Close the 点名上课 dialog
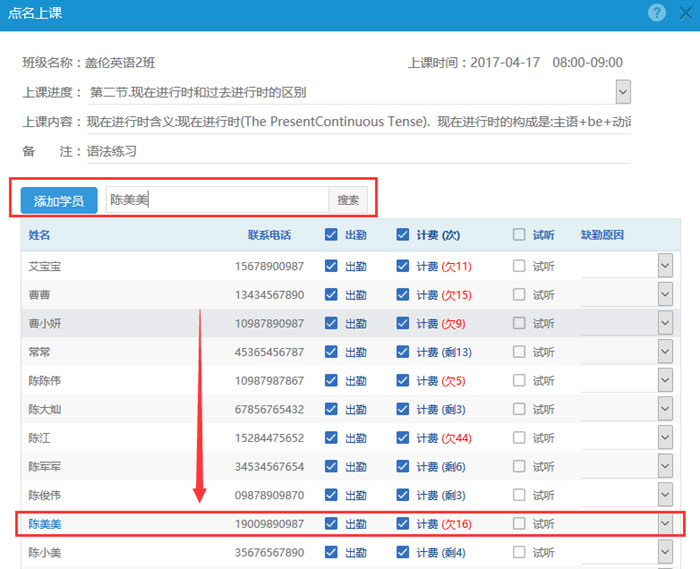The image size is (700, 569). coord(685,13)
